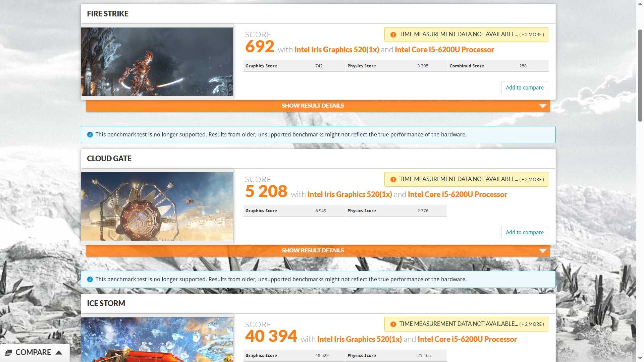The height and width of the screenshot is (362, 644).
Task: Open Ice Storm time measurement warning banner
Action: (466, 324)
